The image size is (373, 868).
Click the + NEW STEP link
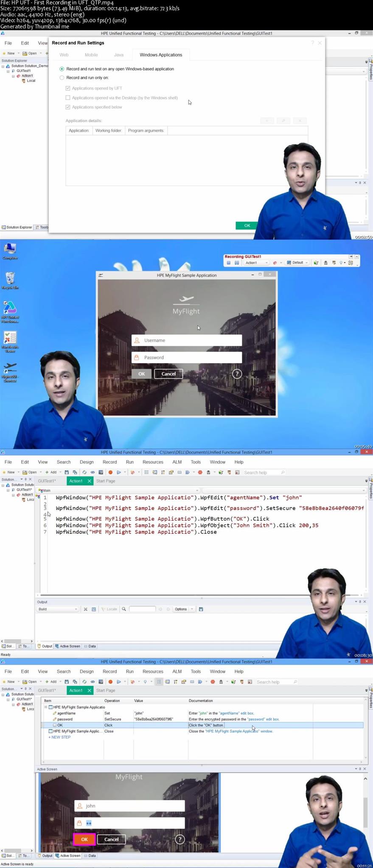59,737
